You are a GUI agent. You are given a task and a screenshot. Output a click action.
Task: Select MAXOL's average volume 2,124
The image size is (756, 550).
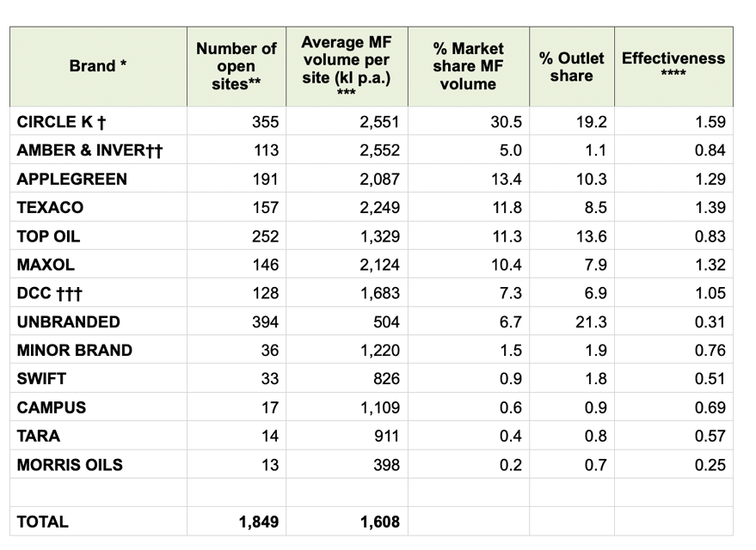380,265
